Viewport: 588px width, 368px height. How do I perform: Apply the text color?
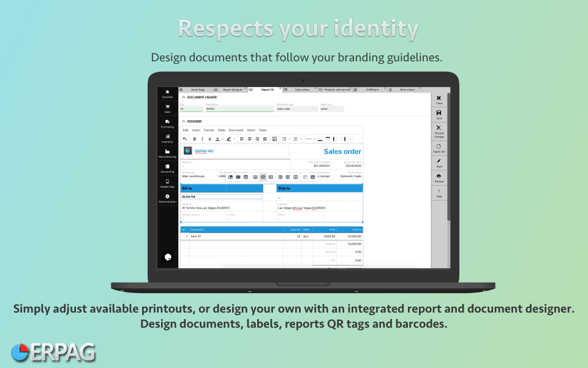click(x=217, y=139)
